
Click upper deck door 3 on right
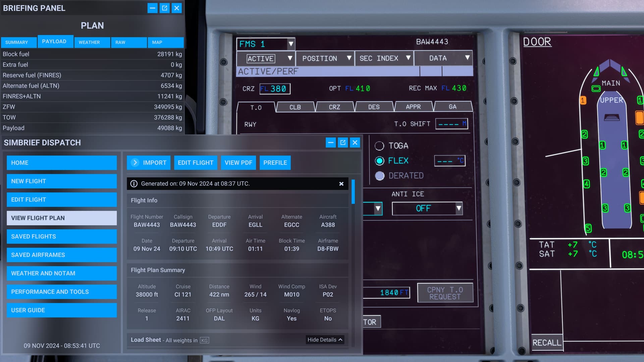coord(627,208)
